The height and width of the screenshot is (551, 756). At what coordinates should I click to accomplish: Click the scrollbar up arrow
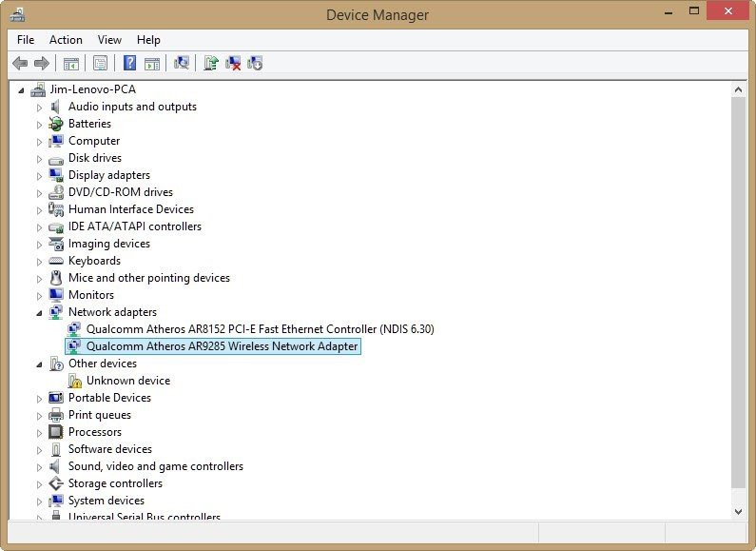coord(738,89)
